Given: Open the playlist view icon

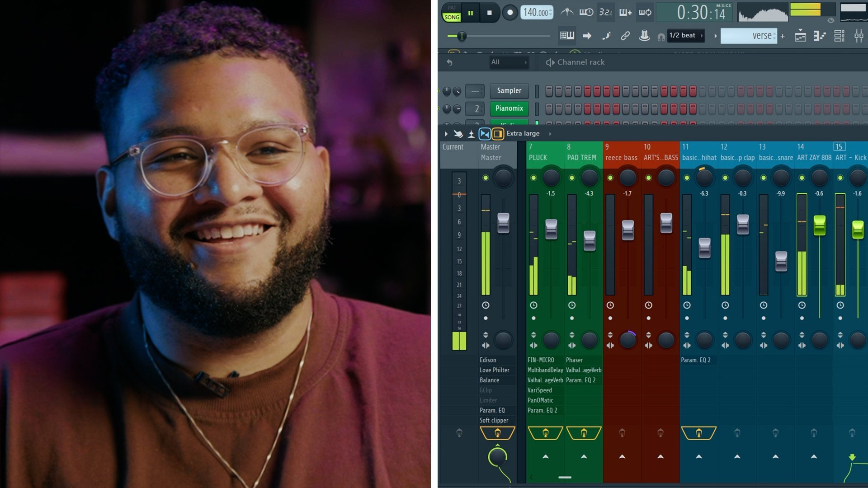Looking at the screenshot, I should 800,36.
